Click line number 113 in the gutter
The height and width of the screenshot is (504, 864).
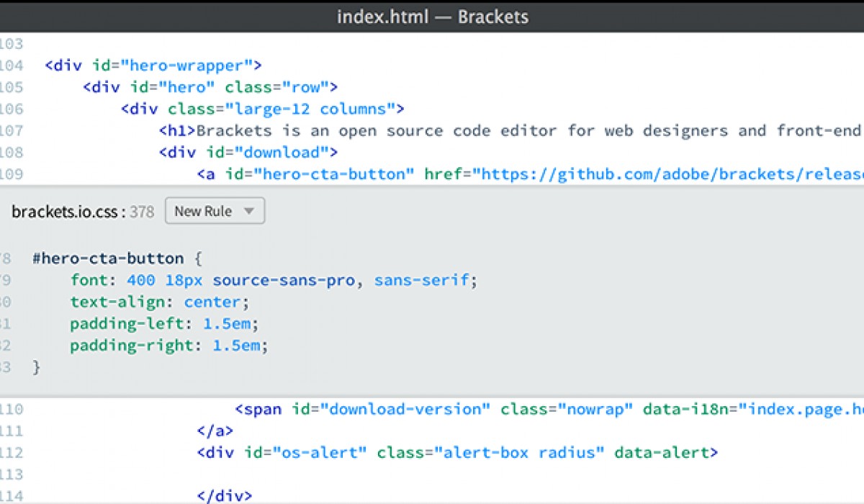click(x=11, y=474)
